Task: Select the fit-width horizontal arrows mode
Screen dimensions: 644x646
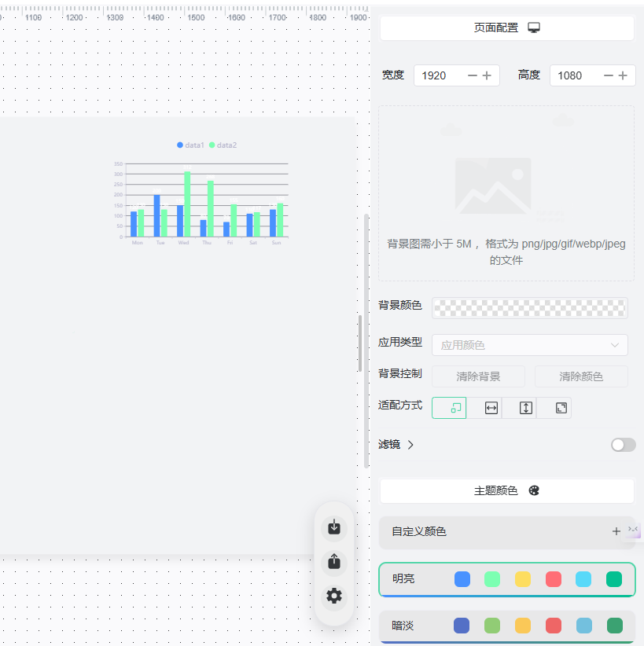Action: pyautogui.click(x=491, y=408)
